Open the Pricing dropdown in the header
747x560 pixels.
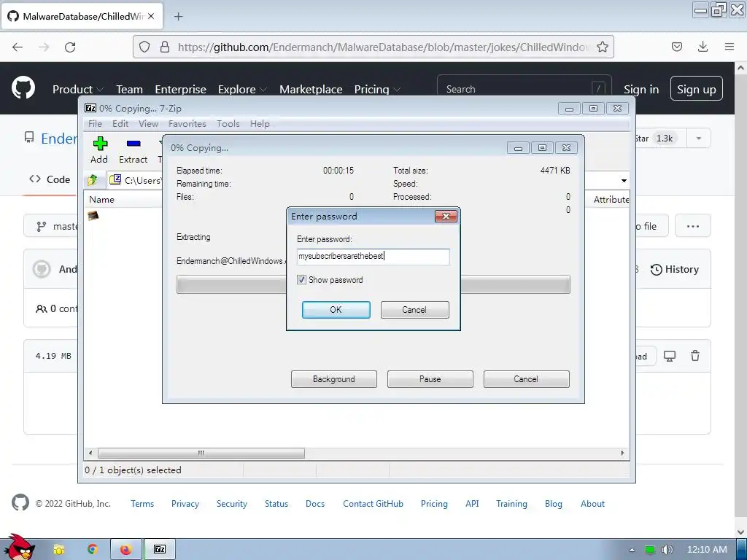[x=377, y=89]
